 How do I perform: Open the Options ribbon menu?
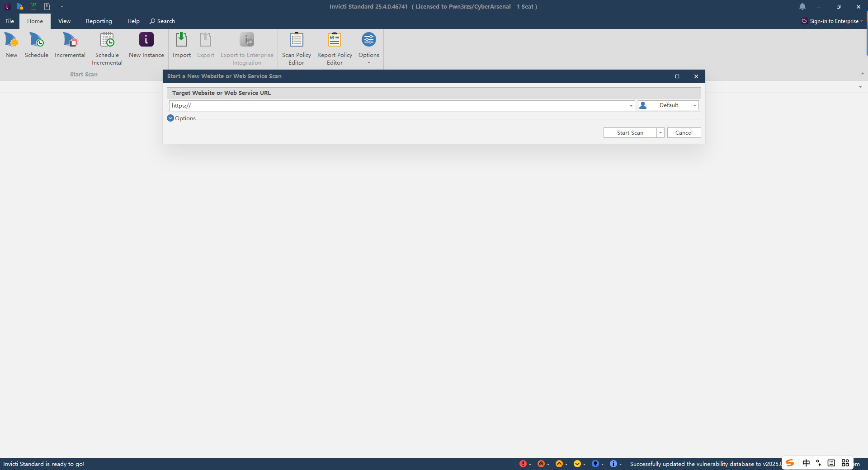[x=369, y=48]
